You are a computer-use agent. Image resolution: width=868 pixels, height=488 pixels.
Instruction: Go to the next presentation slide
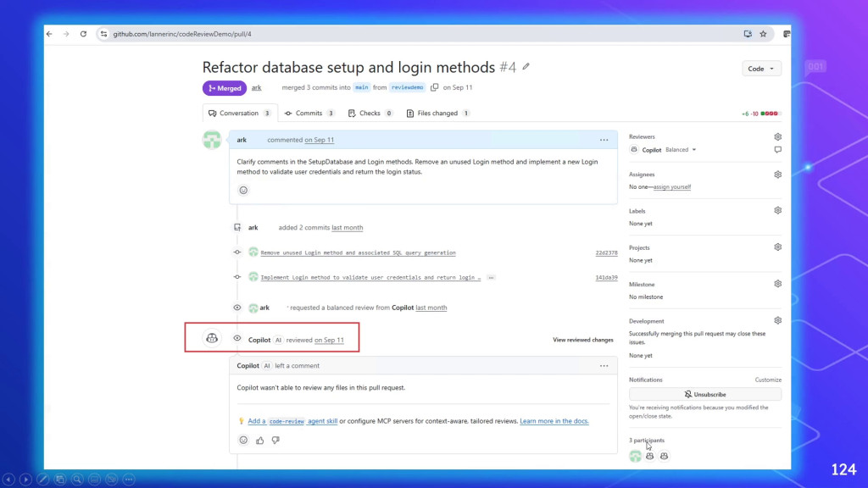pyautogui.click(x=25, y=480)
